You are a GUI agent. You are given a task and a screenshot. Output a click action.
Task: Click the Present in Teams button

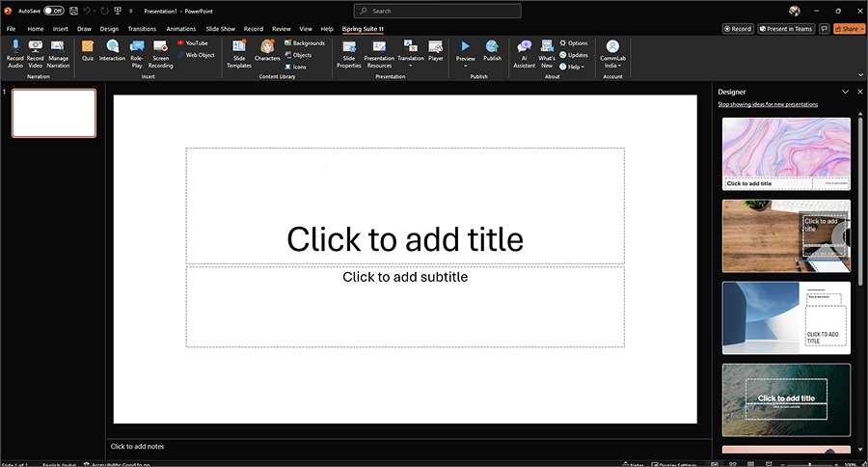(x=786, y=29)
